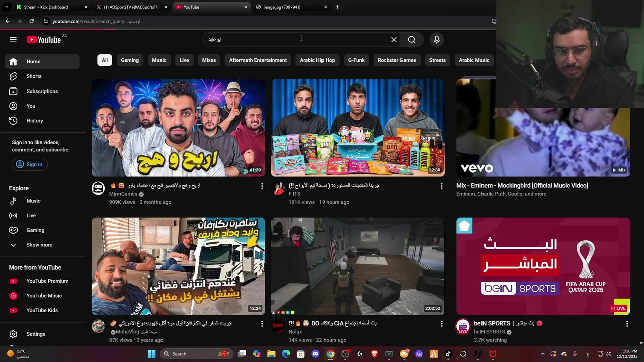Select the Gaming filter chip
Viewport: 644px width, 362px height.
tap(130, 60)
